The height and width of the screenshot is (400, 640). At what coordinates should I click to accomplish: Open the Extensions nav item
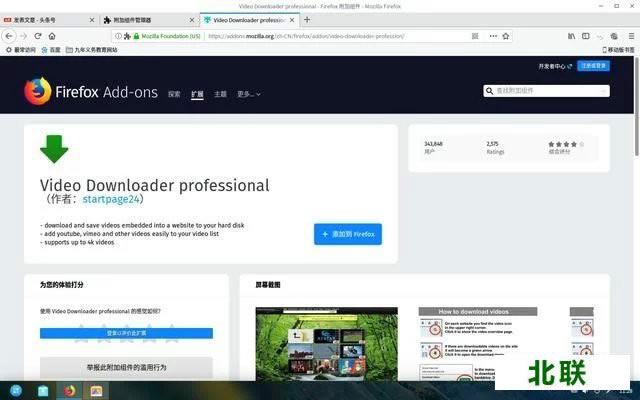(197, 94)
